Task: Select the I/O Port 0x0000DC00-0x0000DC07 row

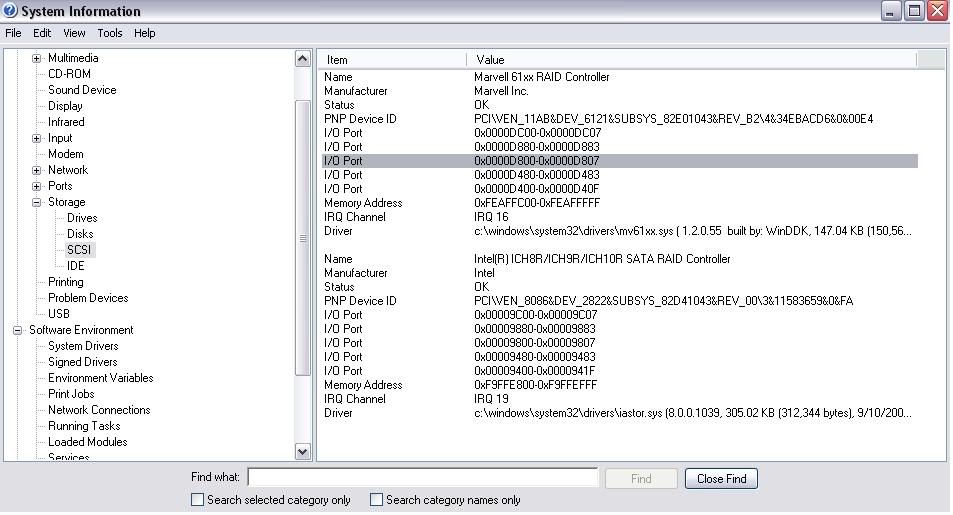Action: coord(619,133)
